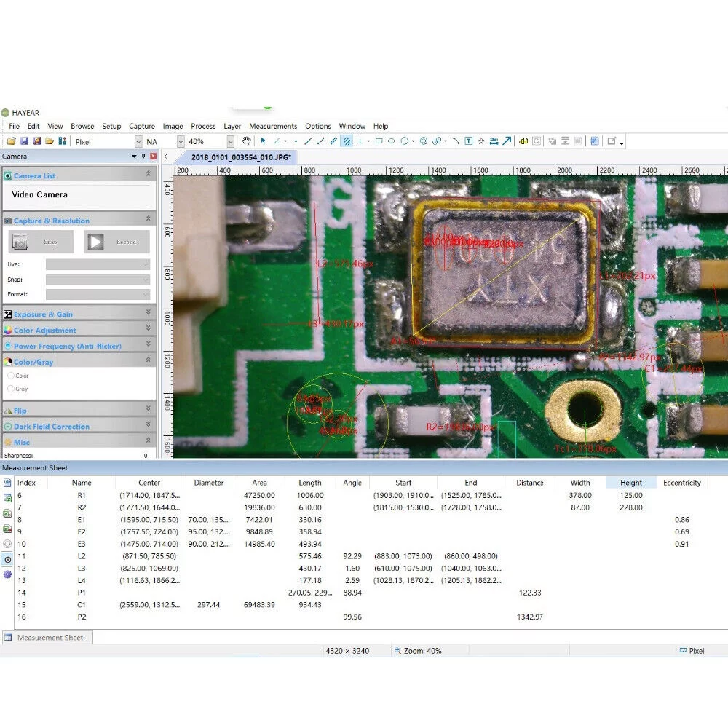Pick the ellipse measurement tool
728x728 pixels.
click(x=392, y=141)
